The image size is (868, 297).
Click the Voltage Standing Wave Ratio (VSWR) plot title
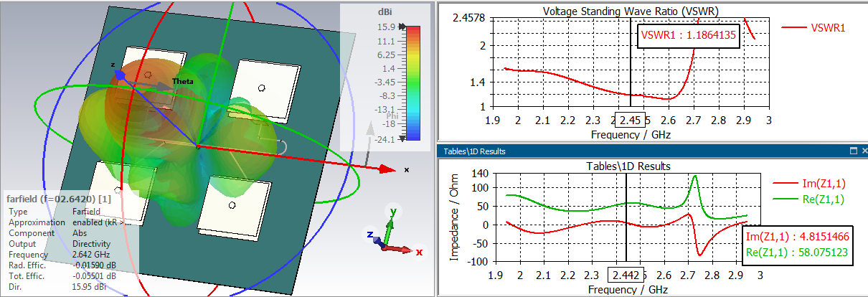click(x=631, y=11)
